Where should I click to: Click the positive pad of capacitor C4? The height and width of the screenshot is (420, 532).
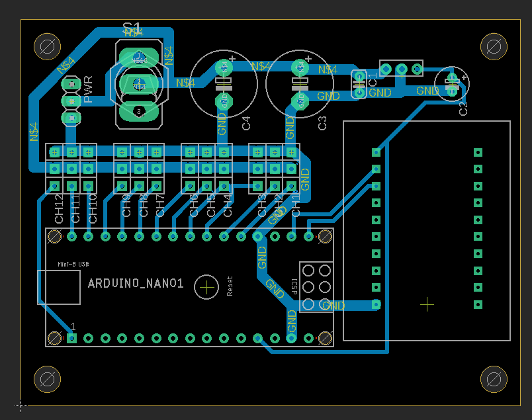(x=224, y=67)
